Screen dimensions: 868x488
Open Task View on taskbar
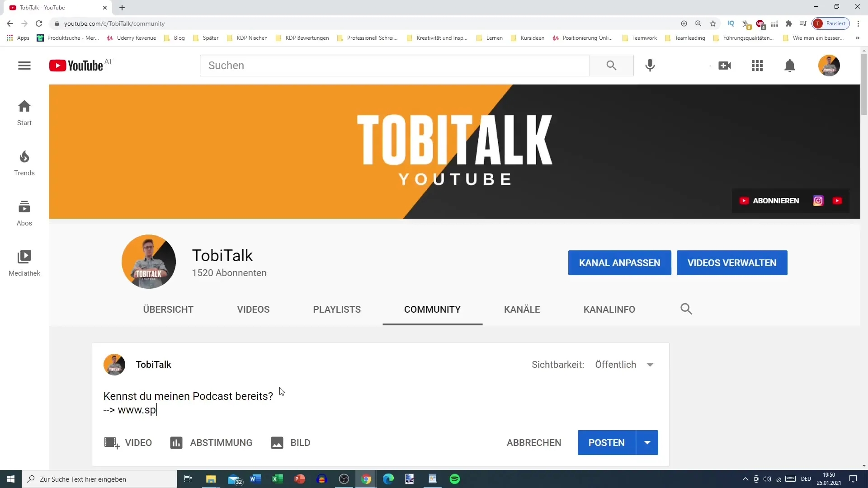click(x=188, y=479)
